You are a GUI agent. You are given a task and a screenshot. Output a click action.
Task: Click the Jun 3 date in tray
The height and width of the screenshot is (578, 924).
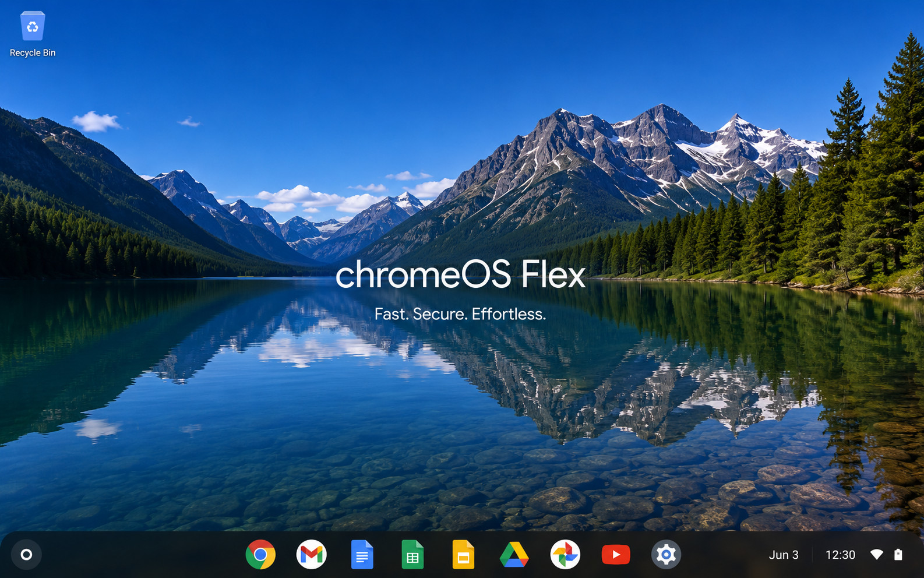784,555
